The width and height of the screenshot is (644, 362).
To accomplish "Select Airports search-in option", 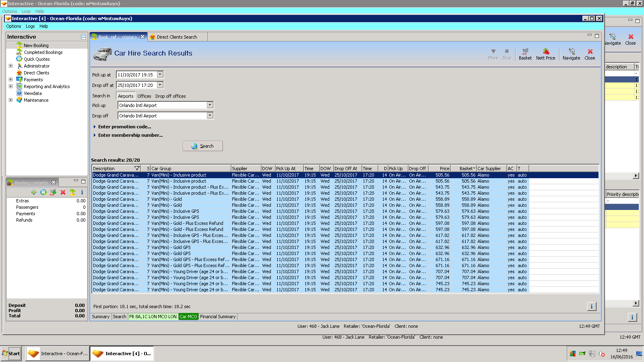I will (126, 96).
